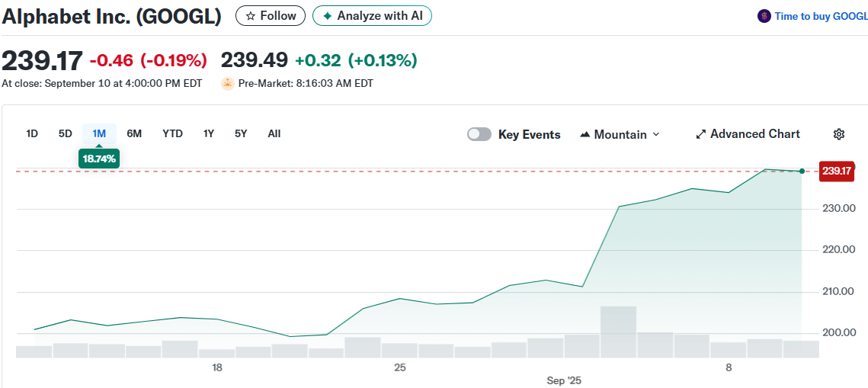Click Analyze with AI button

point(372,16)
